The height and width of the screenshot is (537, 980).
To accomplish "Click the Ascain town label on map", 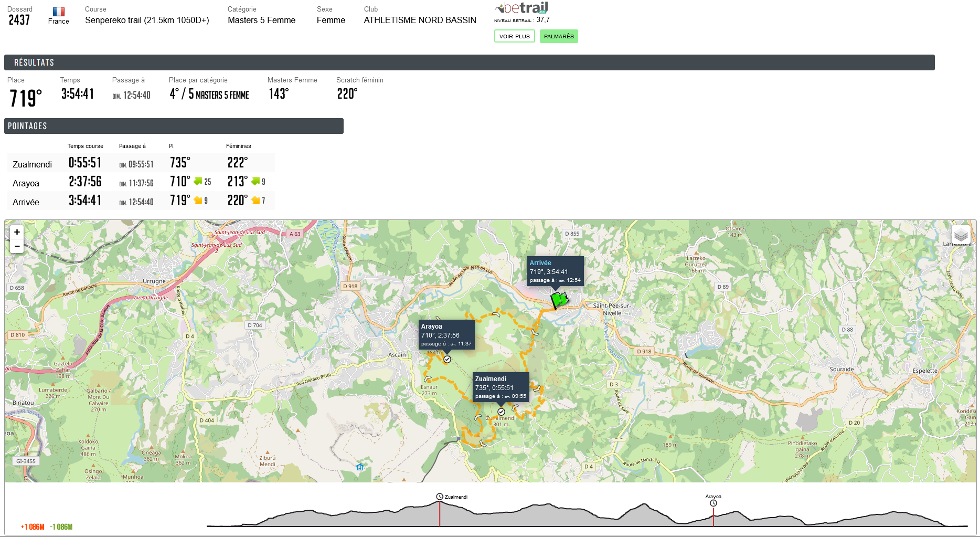I will (x=397, y=355).
